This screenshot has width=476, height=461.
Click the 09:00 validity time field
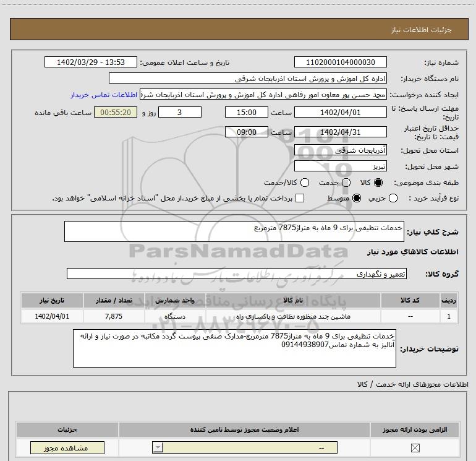(247, 132)
